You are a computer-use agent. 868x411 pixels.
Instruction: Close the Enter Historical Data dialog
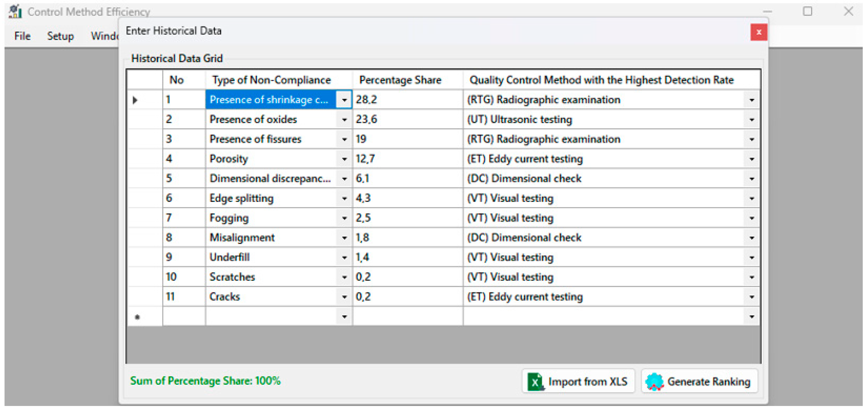[x=758, y=32]
